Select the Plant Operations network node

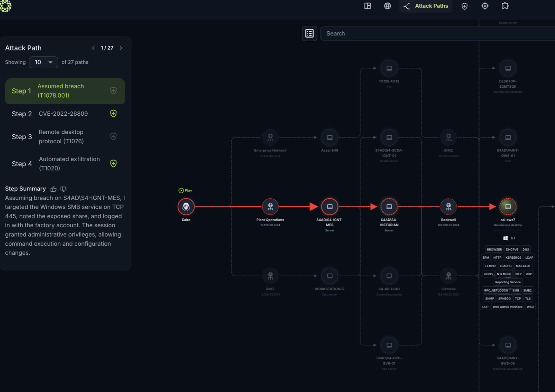[270, 207]
